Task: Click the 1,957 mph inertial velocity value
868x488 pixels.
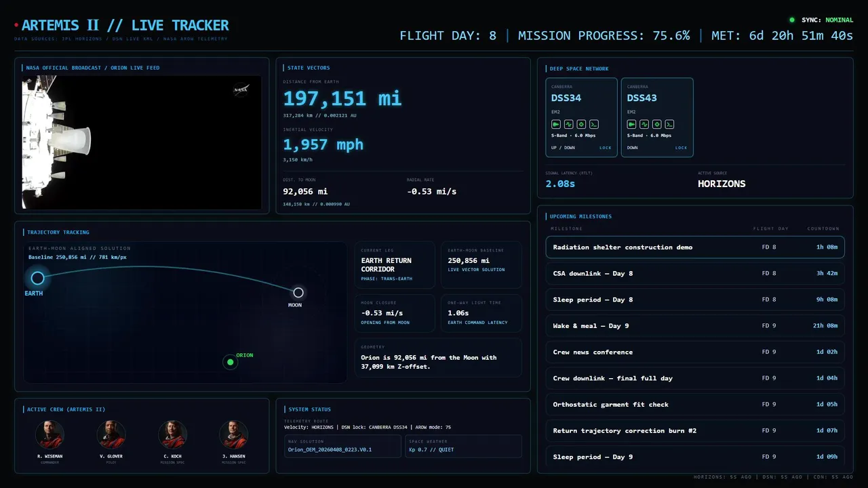Action: click(x=323, y=144)
